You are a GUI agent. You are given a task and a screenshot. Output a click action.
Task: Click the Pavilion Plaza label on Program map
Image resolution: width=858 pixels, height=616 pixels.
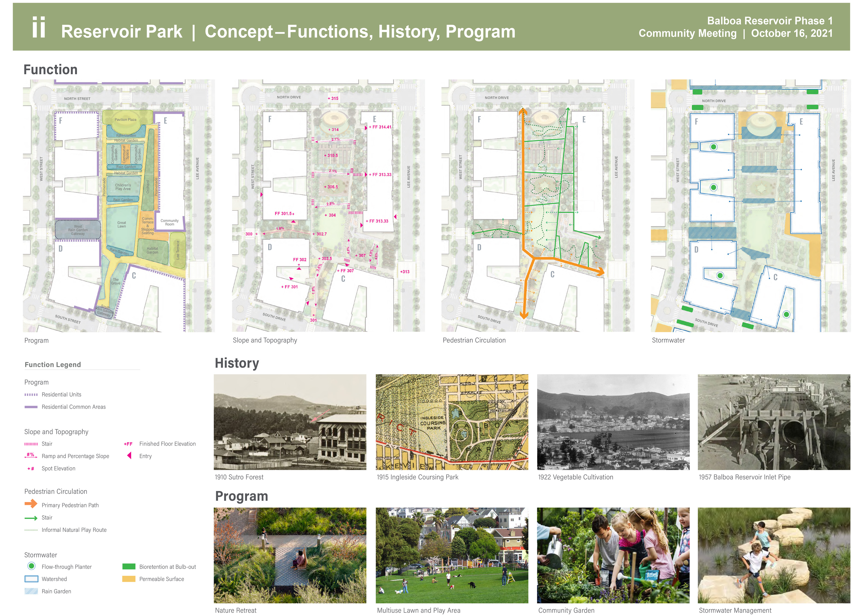click(125, 119)
